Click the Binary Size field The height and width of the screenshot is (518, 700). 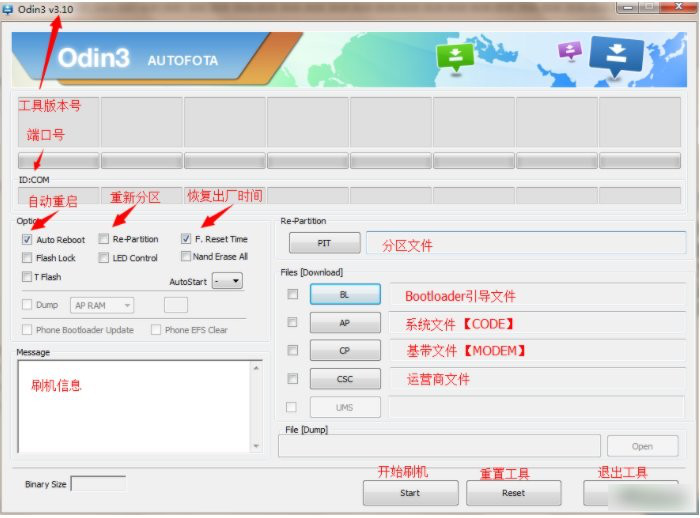coord(98,484)
